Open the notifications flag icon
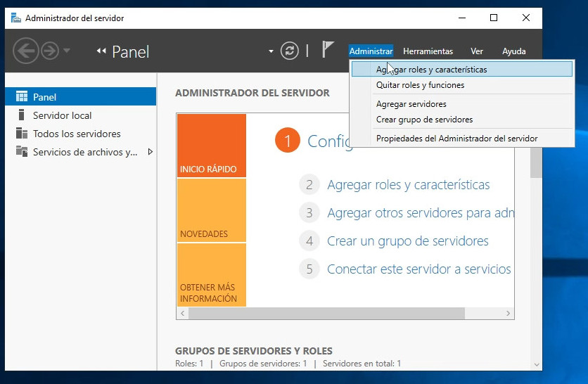588x384 pixels. [x=328, y=50]
